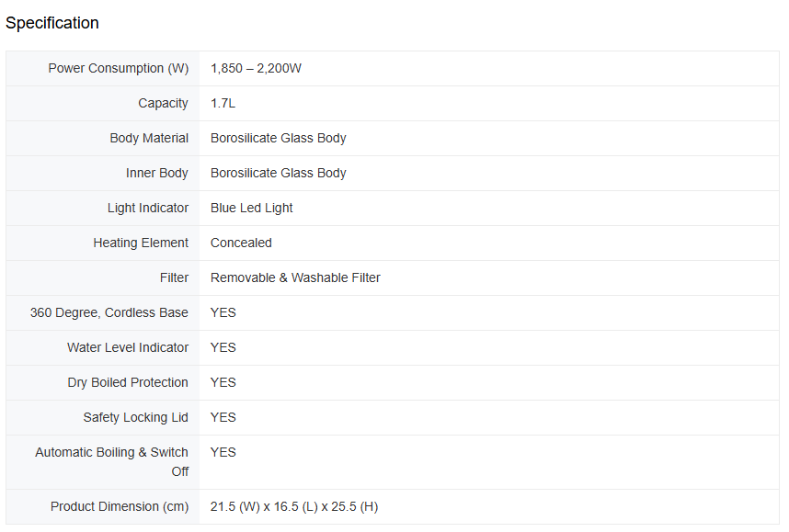Click the Automatic Boiling & Switch Off label
This screenshot has height=532, width=789.
coord(111,461)
